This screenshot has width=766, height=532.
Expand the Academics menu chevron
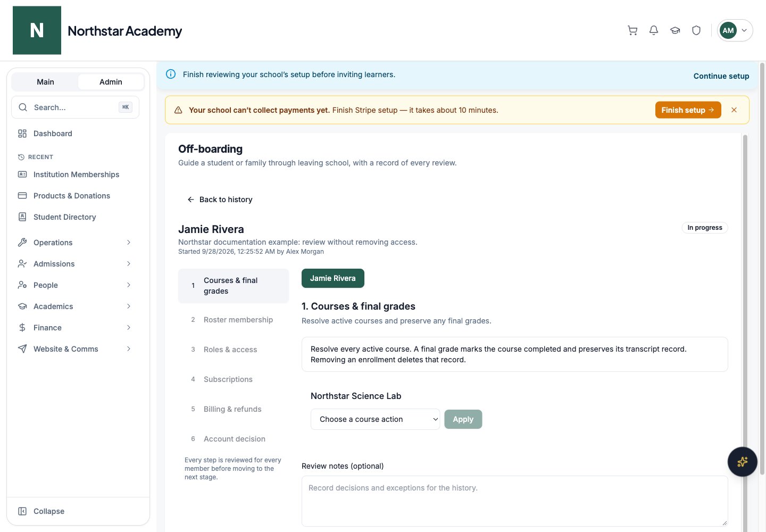click(x=129, y=306)
